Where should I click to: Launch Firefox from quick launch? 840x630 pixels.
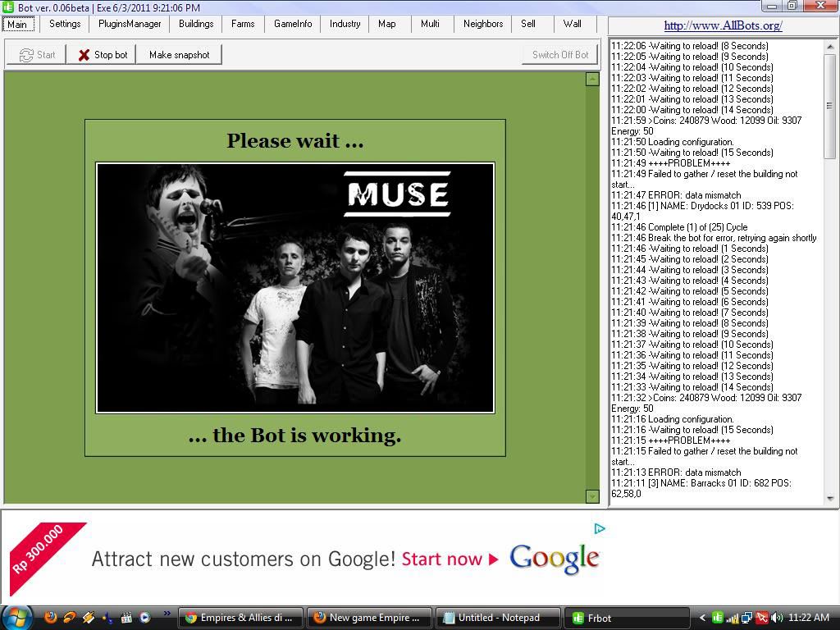click(x=50, y=617)
